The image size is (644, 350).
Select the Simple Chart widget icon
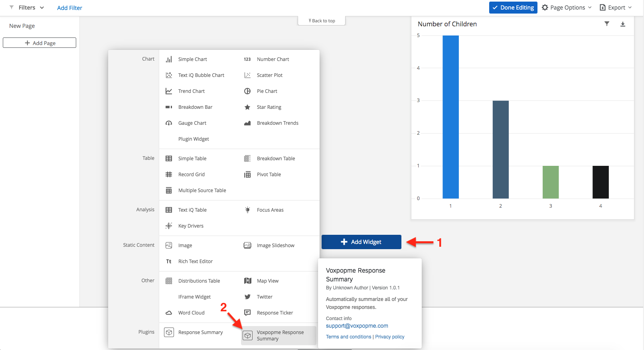(x=169, y=59)
